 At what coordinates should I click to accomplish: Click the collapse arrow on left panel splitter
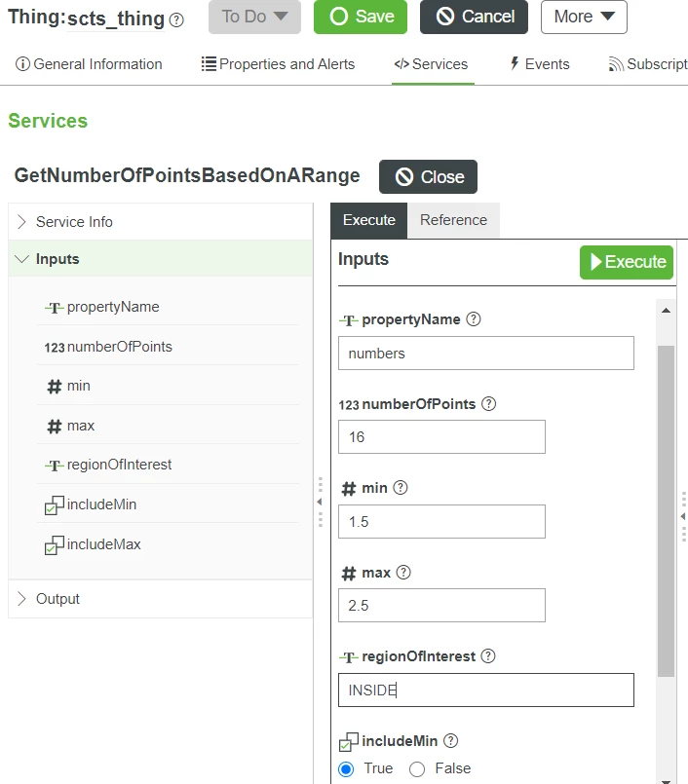click(320, 502)
